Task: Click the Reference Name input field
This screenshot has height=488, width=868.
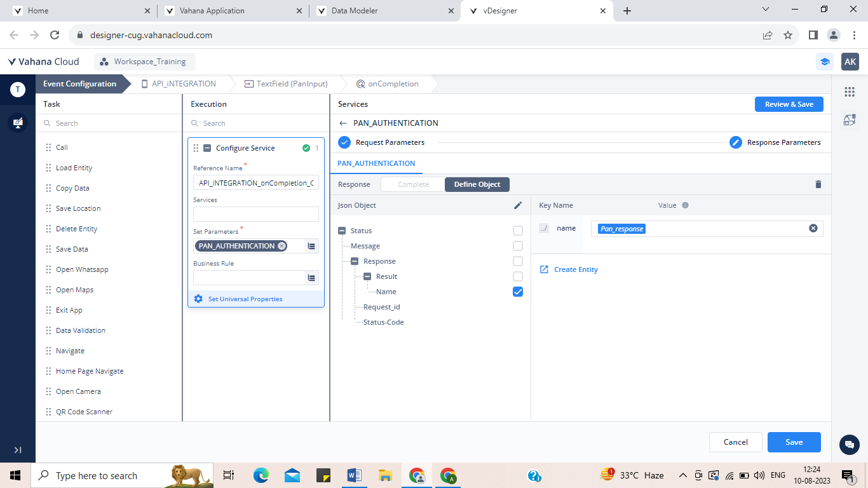Action: 256,183
